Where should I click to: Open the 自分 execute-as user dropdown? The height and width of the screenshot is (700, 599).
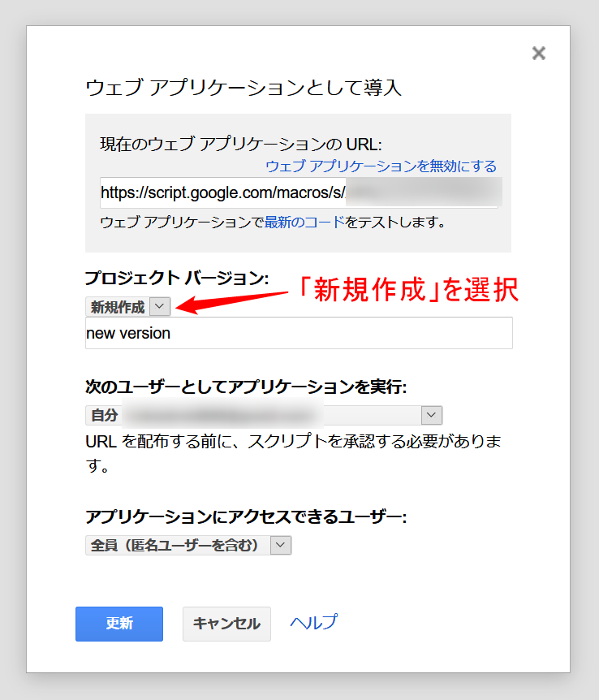[x=264, y=415]
